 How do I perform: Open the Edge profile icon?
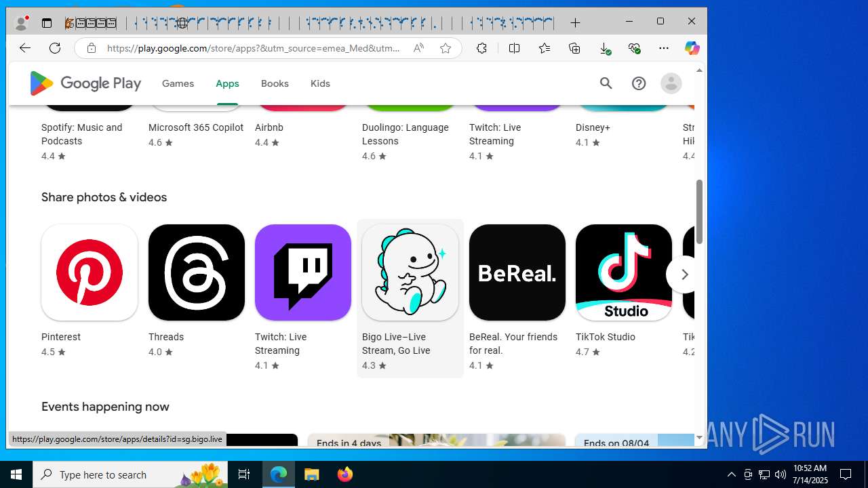point(22,23)
